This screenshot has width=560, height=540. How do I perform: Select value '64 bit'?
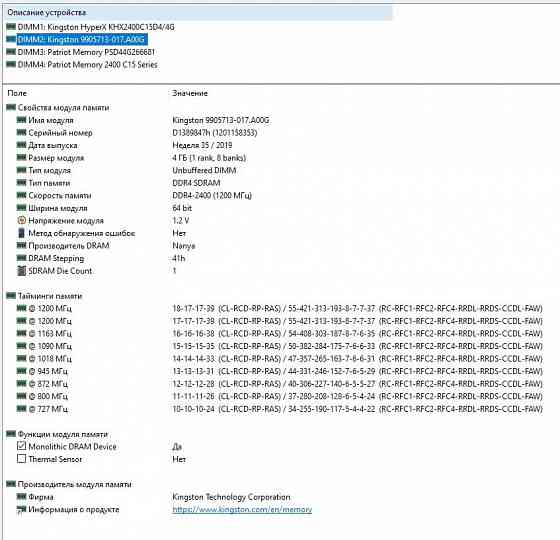point(182,208)
